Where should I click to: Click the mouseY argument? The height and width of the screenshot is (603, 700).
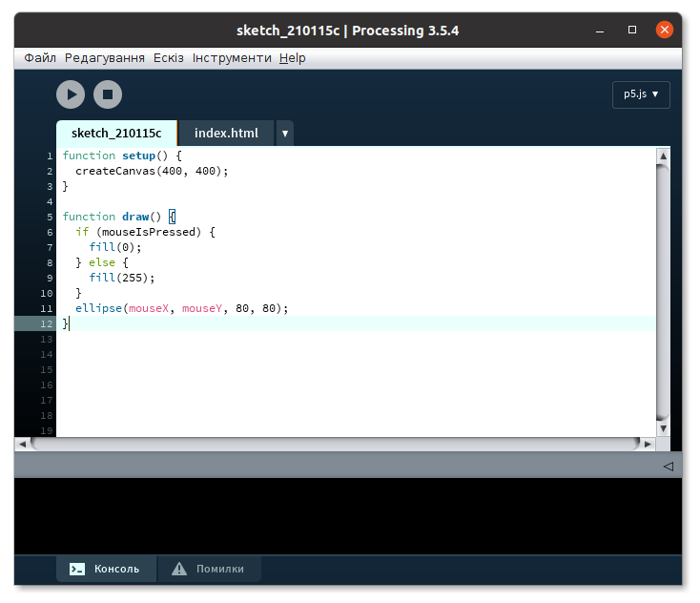click(x=202, y=308)
